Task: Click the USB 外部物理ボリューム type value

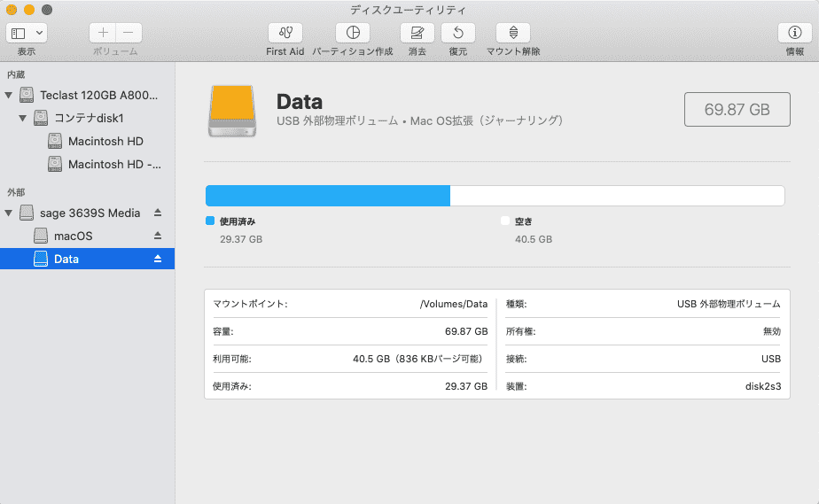Action: (x=729, y=304)
